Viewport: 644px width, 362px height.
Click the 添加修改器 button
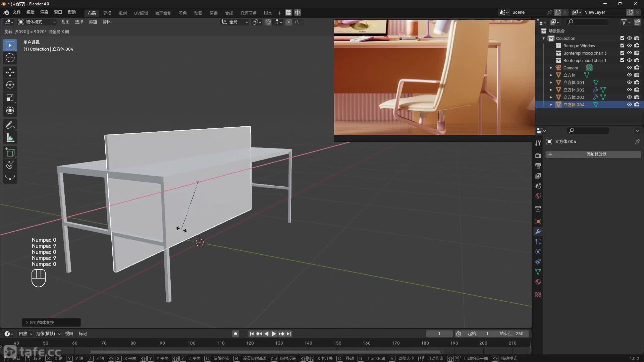coord(593,155)
